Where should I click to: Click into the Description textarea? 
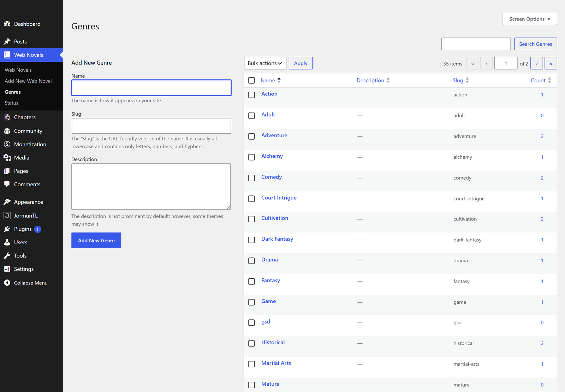151,187
